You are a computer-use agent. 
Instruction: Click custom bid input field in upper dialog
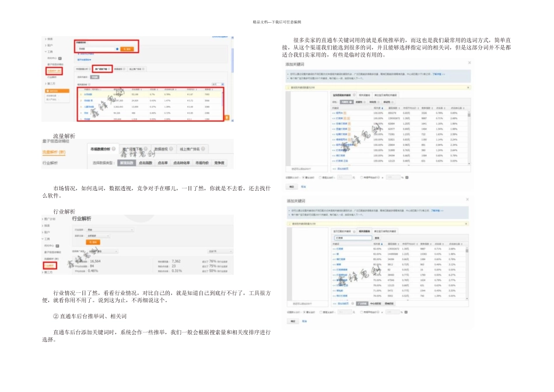(345, 177)
